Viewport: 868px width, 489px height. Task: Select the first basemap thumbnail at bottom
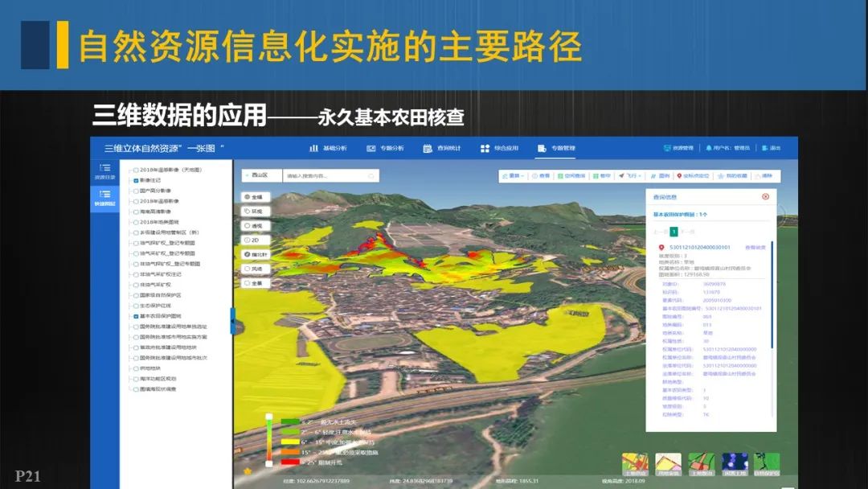point(635,465)
